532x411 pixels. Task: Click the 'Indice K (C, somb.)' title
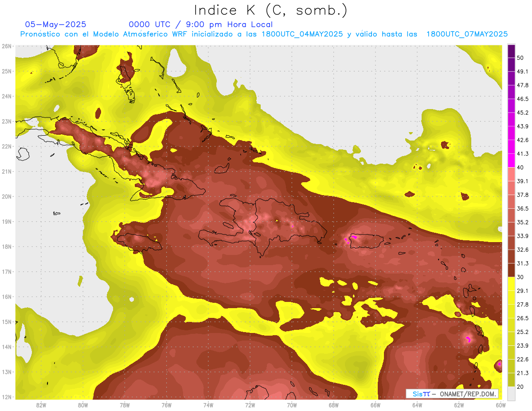[270, 10]
